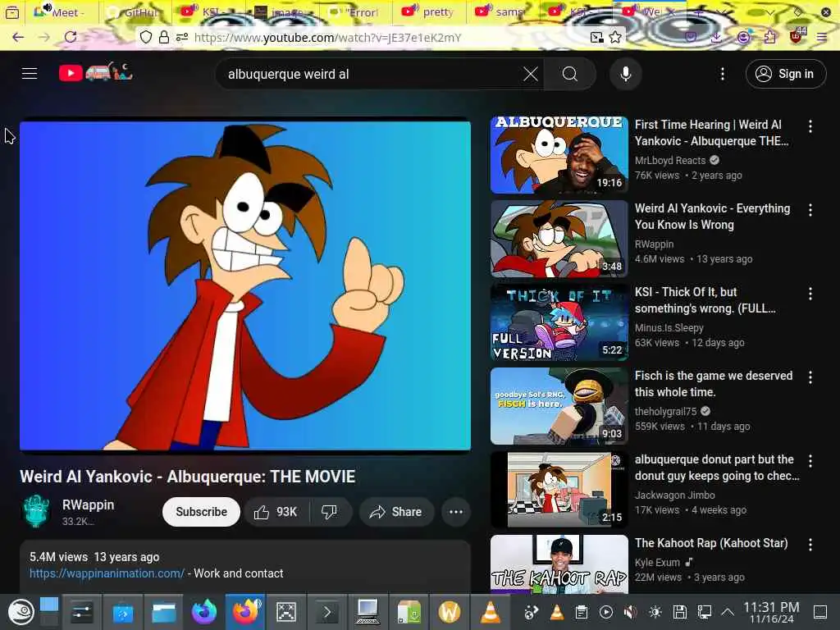Share the Albuquerque video

pyautogui.click(x=396, y=512)
